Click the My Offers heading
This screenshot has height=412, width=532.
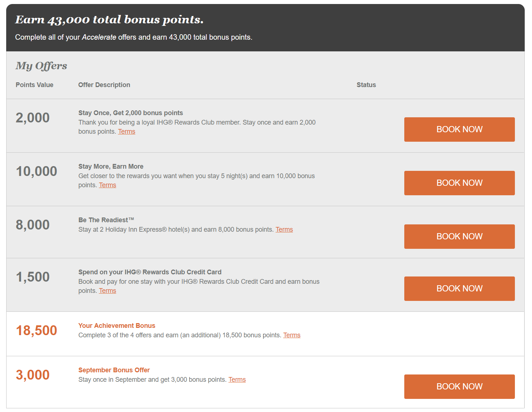(41, 66)
